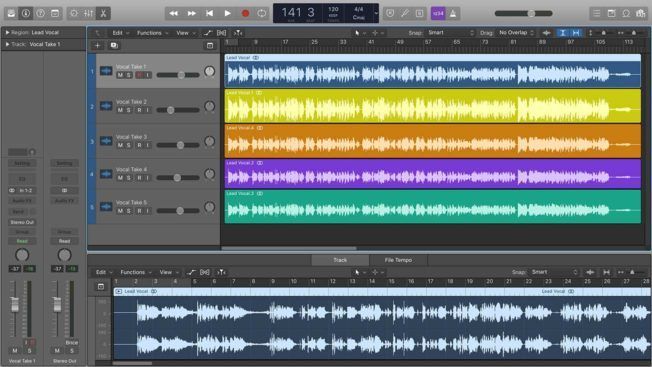
Task: Adjust the master volume slider
Action: click(x=524, y=13)
